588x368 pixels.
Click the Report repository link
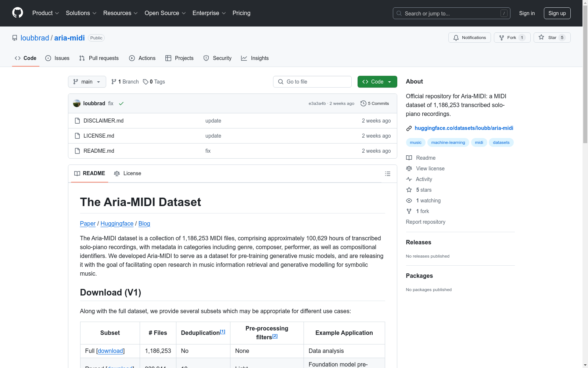(x=426, y=222)
